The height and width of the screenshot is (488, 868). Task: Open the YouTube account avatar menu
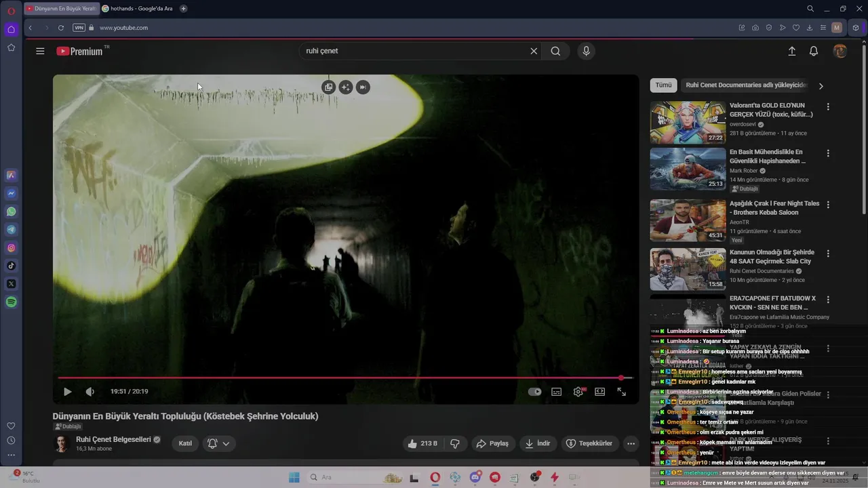840,51
